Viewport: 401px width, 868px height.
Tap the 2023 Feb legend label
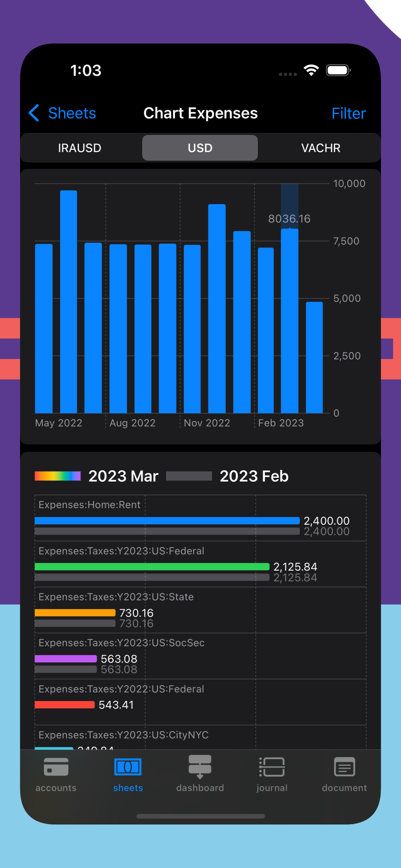254,476
